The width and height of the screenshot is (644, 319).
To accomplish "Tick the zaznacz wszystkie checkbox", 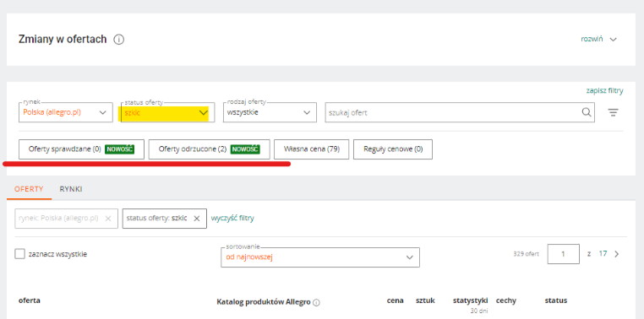I will [19, 254].
